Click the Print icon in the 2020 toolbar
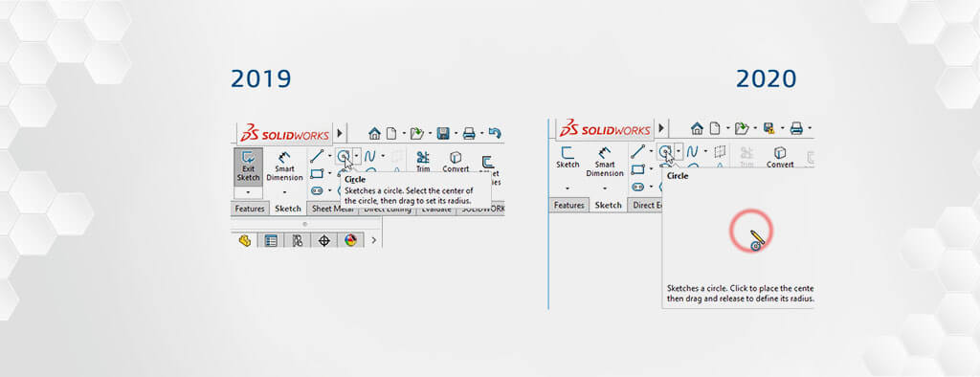This screenshot has width=980, height=377. click(796, 129)
